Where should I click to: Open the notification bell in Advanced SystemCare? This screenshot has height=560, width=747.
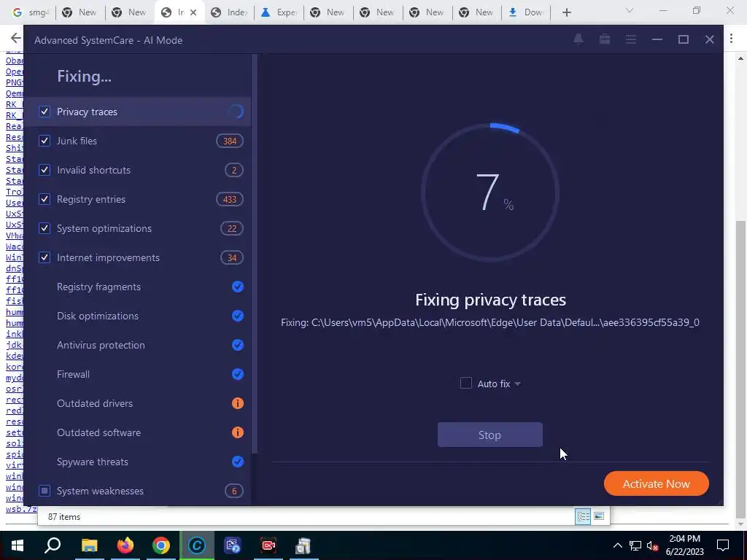(x=578, y=39)
